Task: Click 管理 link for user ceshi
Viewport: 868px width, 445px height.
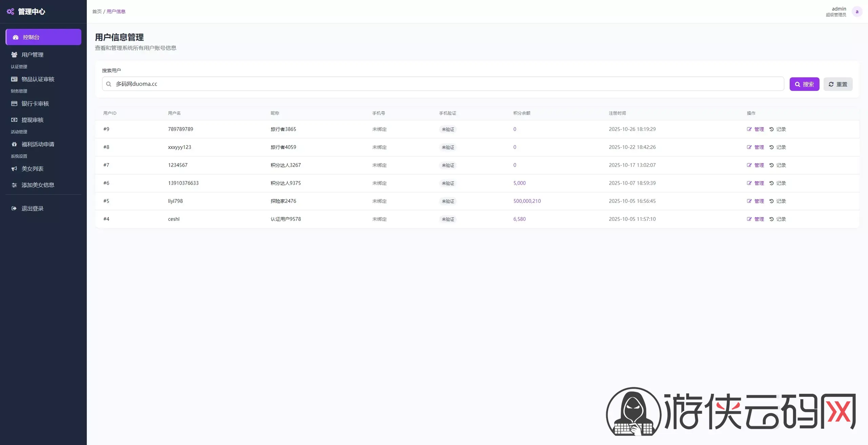Action: (759, 219)
